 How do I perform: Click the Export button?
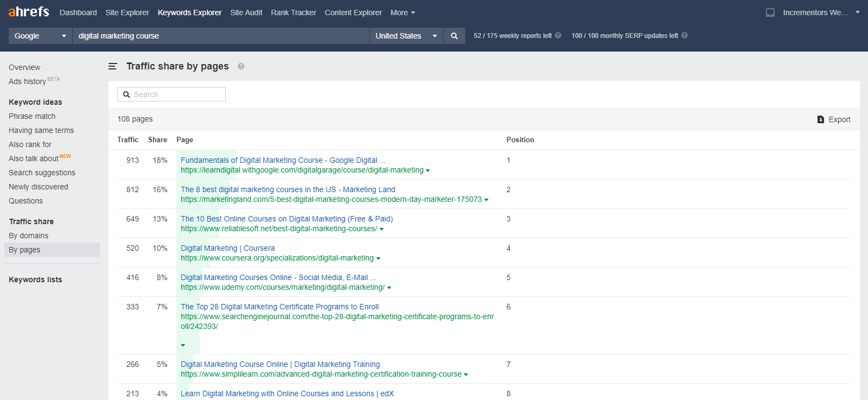(x=834, y=119)
